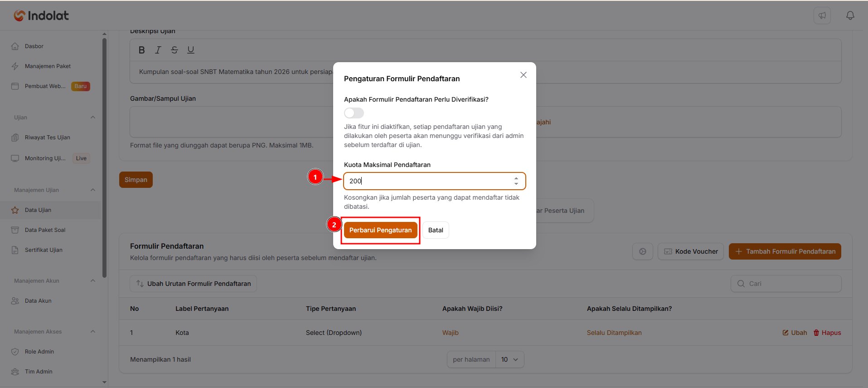Image resolution: width=868 pixels, height=388 pixels.
Task: Click the Dasbor home icon
Action: point(15,46)
